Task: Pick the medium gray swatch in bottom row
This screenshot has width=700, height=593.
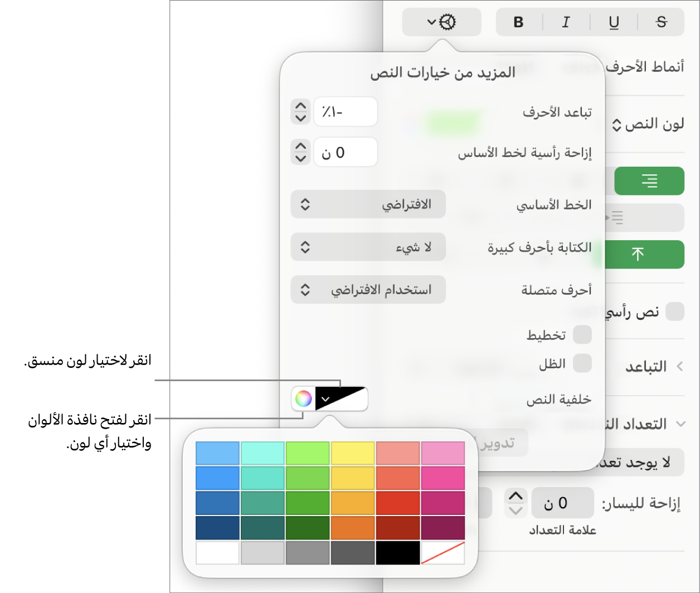Action: pyautogui.click(x=308, y=553)
